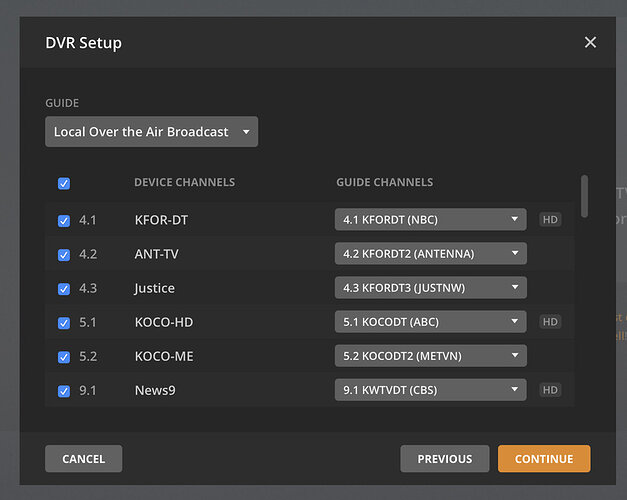Open the 5.2 KOCODT2 (METVN) guide dropdown
The height and width of the screenshot is (500, 627).
coord(430,356)
